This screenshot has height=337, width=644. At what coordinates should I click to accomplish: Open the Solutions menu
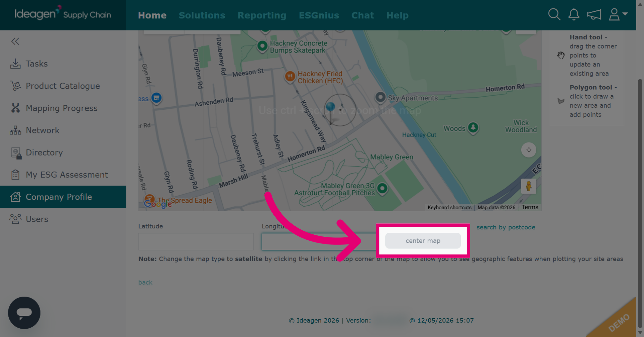click(202, 15)
